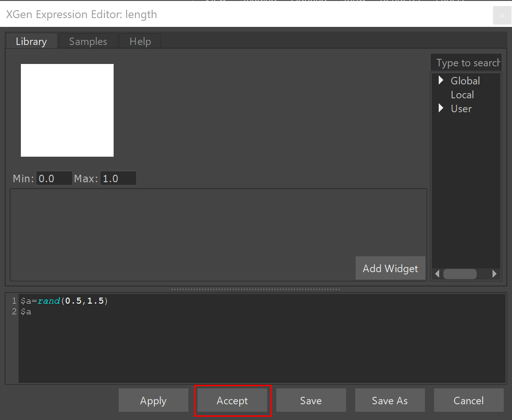Click the dotted splitter handle above the code editor
The height and width of the screenshot is (420, 512).
pos(256,289)
